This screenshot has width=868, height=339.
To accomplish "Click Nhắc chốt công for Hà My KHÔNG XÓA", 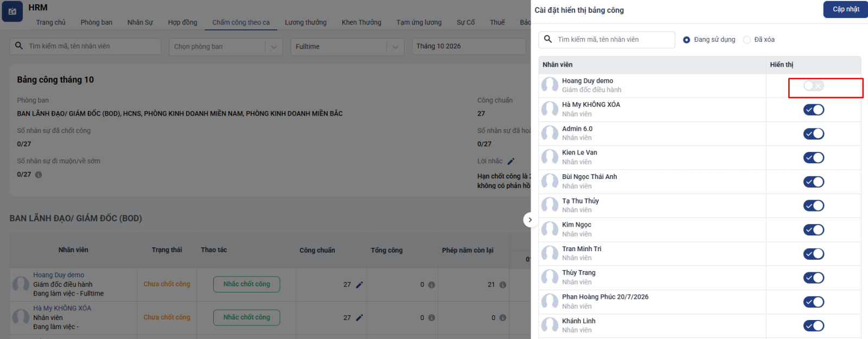I will (x=246, y=317).
